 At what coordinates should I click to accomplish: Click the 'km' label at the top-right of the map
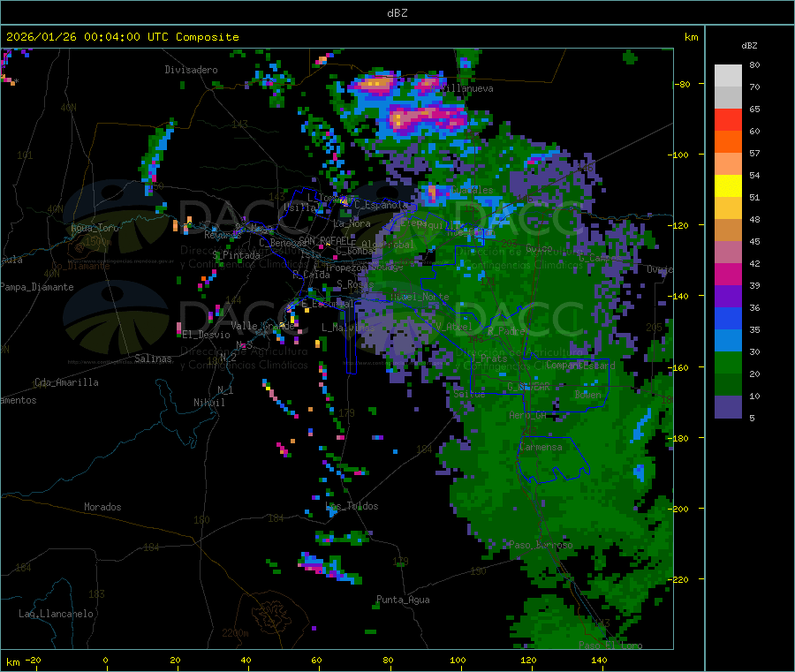[691, 37]
